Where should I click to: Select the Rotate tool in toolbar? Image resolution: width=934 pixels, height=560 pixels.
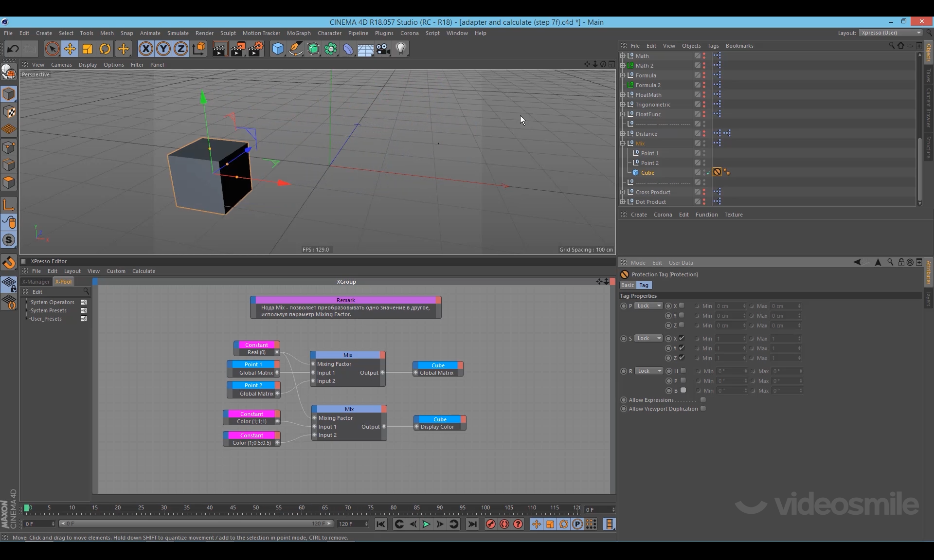tap(105, 49)
